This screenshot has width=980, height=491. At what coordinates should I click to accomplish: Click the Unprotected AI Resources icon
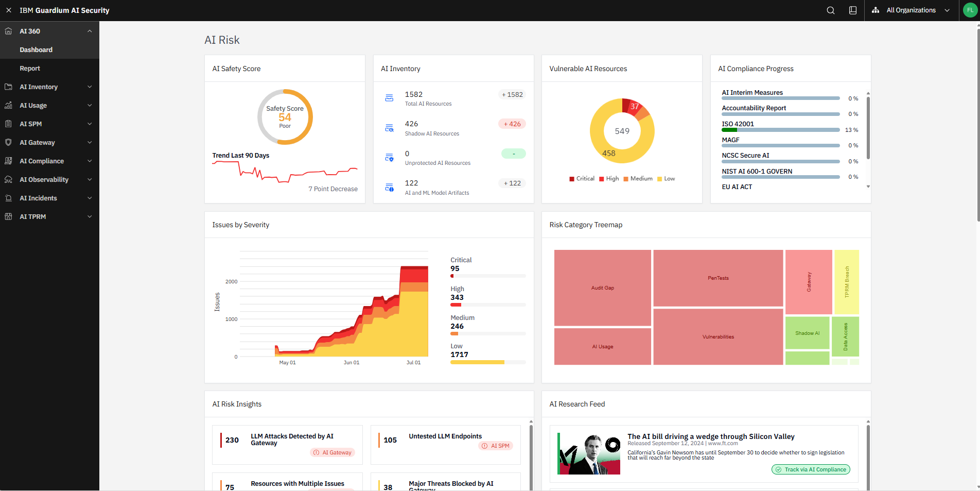click(x=389, y=158)
